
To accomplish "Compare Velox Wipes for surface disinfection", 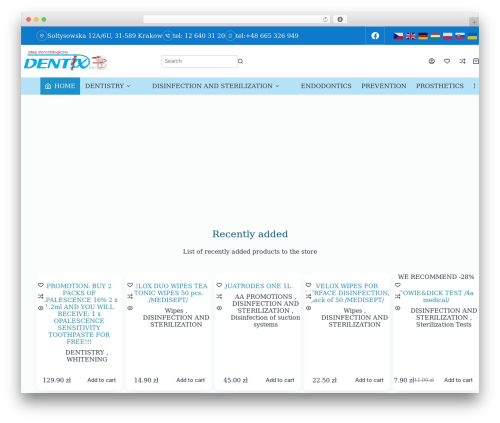I will pyautogui.click(x=308, y=296).
